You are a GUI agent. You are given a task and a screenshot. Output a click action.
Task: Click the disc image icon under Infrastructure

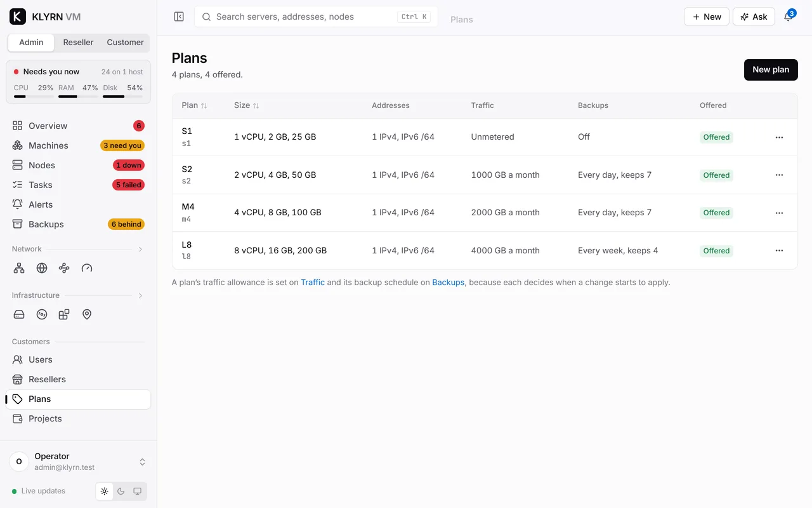(x=42, y=314)
